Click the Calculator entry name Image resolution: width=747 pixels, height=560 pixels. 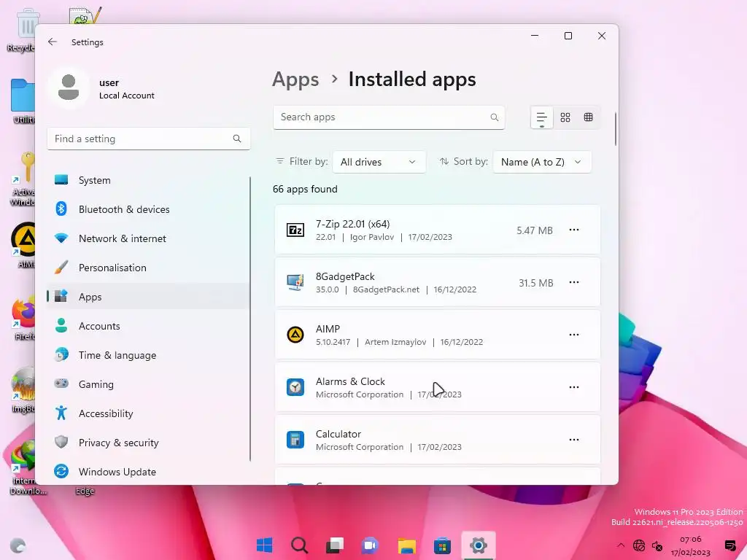[338, 434]
